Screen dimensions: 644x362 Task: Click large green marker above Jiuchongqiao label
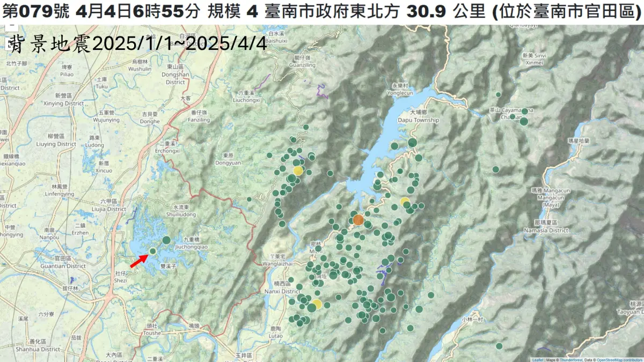(166, 240)
